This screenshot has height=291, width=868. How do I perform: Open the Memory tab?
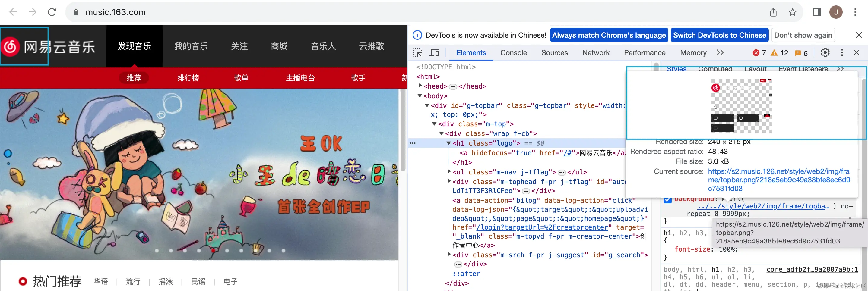pyautogui.click(x=693, y=53)
